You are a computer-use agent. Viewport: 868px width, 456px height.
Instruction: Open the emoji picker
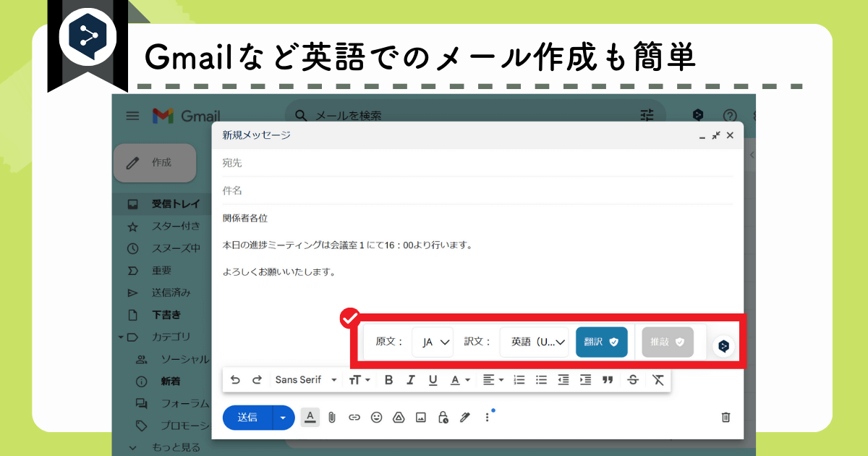coord(376,418)
